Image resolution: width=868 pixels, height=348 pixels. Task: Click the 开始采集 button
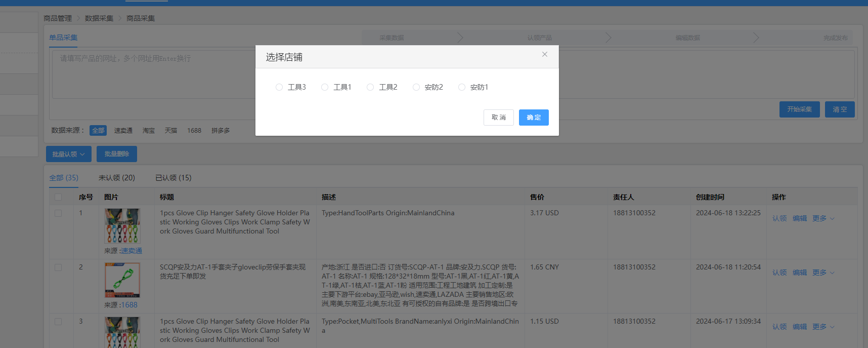800,109
